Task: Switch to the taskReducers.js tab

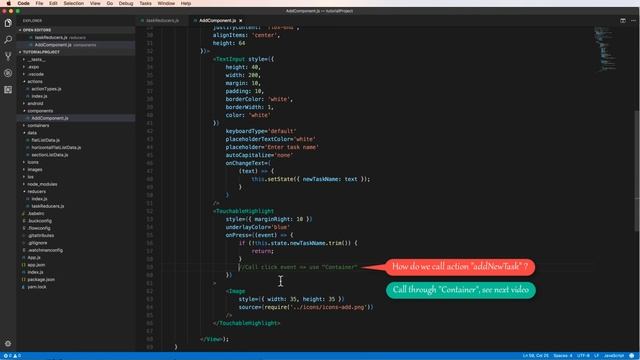Action: click(x=162, y=20)
